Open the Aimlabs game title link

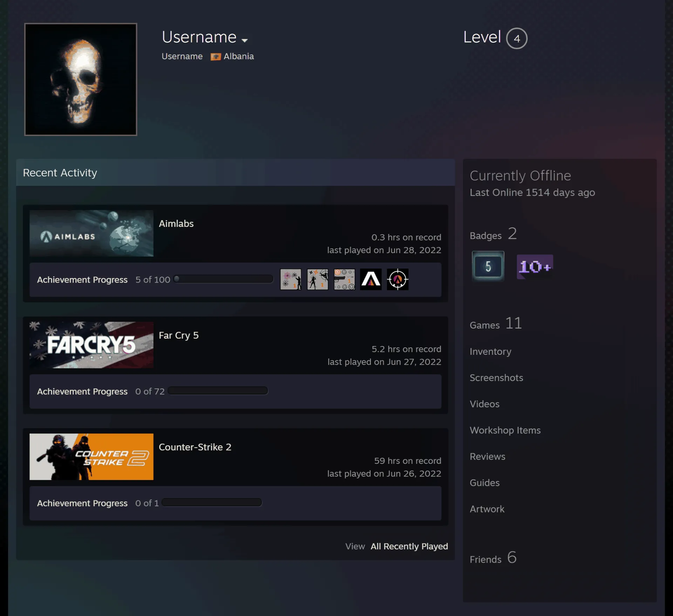tap(176, 224)
